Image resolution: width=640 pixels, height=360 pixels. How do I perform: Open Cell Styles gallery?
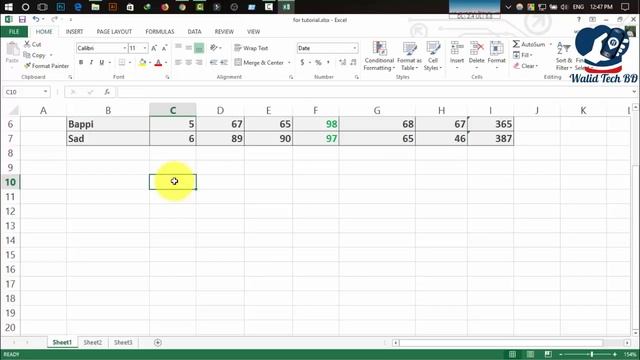(x=433, y=56)
